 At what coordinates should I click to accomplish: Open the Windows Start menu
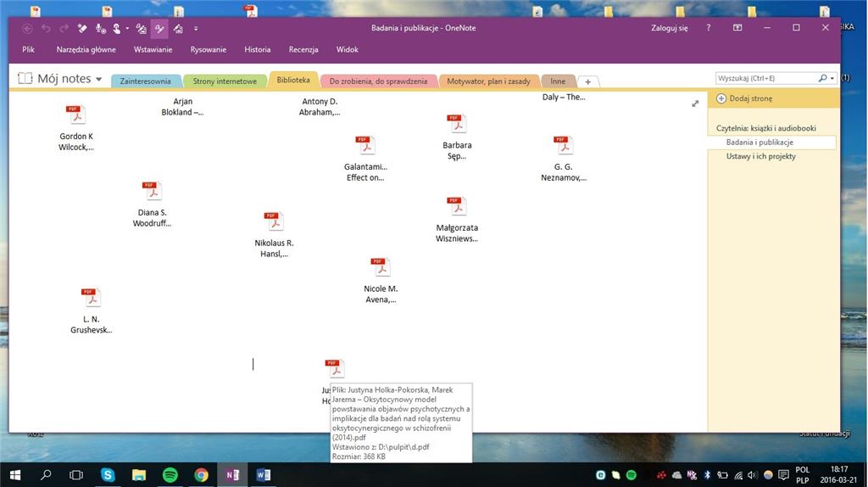coord(15,475)
